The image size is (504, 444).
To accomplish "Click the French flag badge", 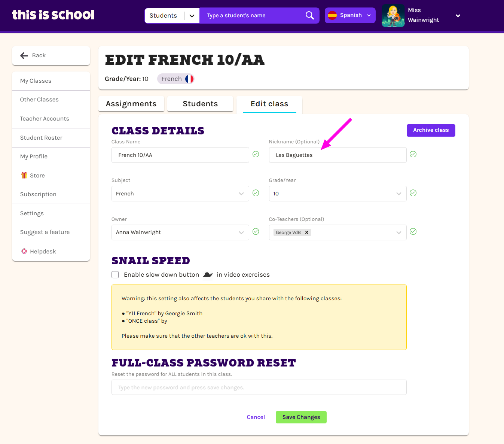I will pyautogui.click(x=189, y=79).
